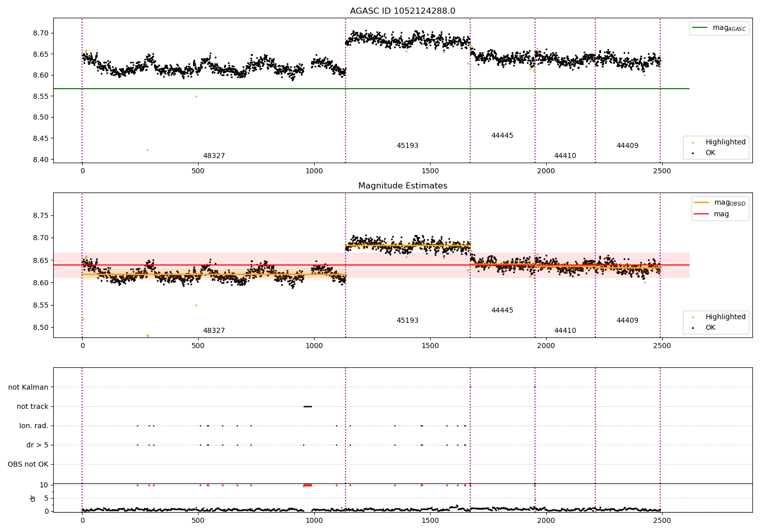Click the title 'AGASC ID 1052124288.0'
Viewport: 760px width, 532px height.
point(402,11)
